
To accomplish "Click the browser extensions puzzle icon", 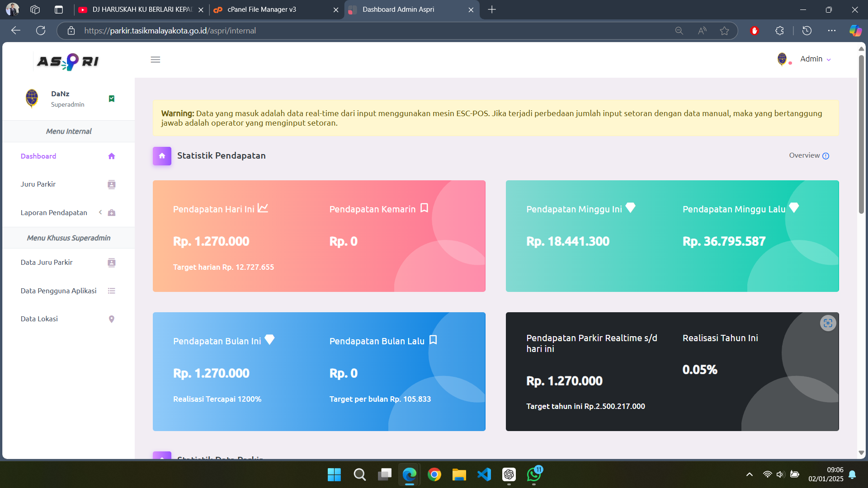I will coord(779,31).
